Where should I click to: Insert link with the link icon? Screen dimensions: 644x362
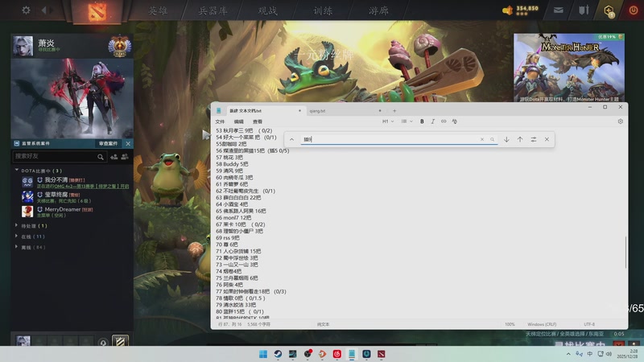444,121
